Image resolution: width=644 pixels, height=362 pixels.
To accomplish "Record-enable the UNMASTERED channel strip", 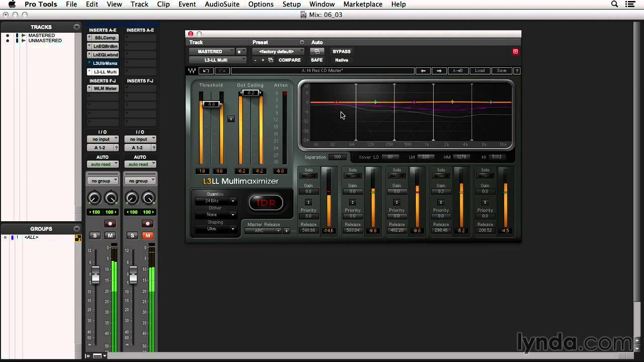I will coord(147,224).
